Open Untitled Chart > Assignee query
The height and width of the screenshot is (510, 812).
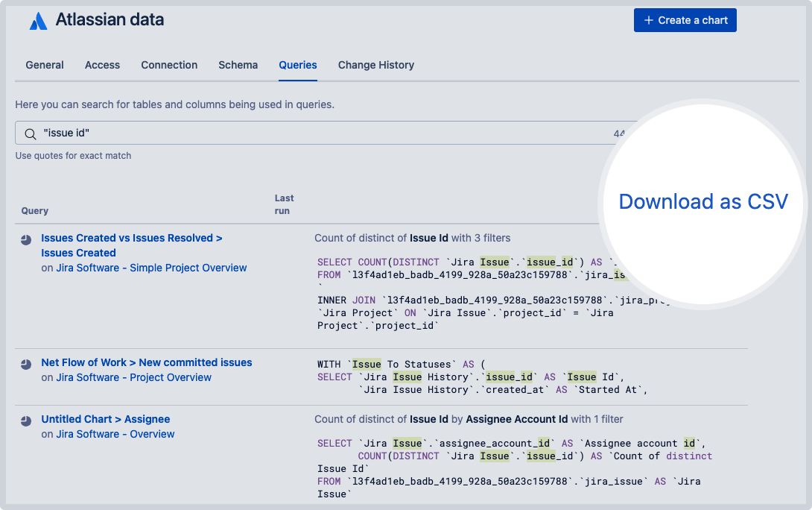106,419
